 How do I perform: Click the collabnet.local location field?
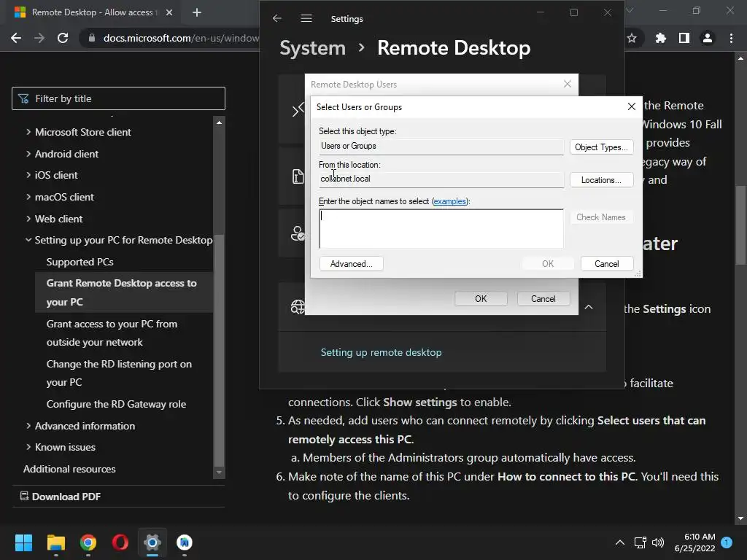(x=441, y=179)
